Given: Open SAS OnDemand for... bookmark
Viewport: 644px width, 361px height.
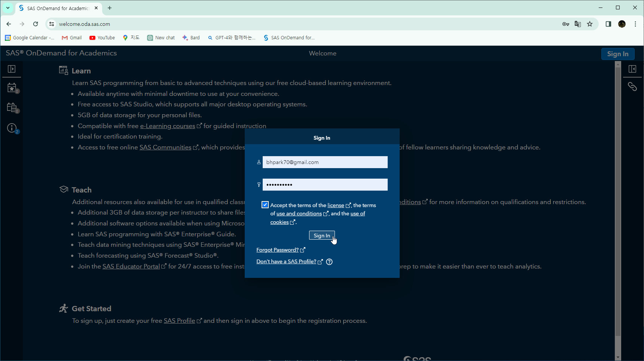Looking at the screenshot, I should tap(289, 37).
